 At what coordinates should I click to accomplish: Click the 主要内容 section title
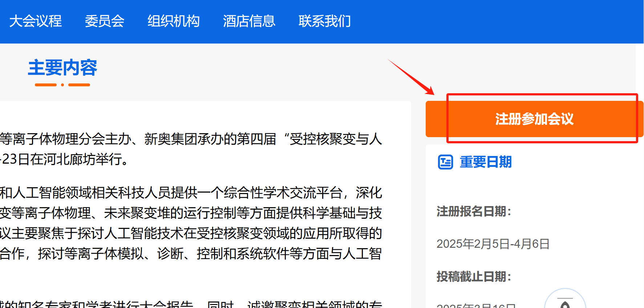(x=62, y=68)
